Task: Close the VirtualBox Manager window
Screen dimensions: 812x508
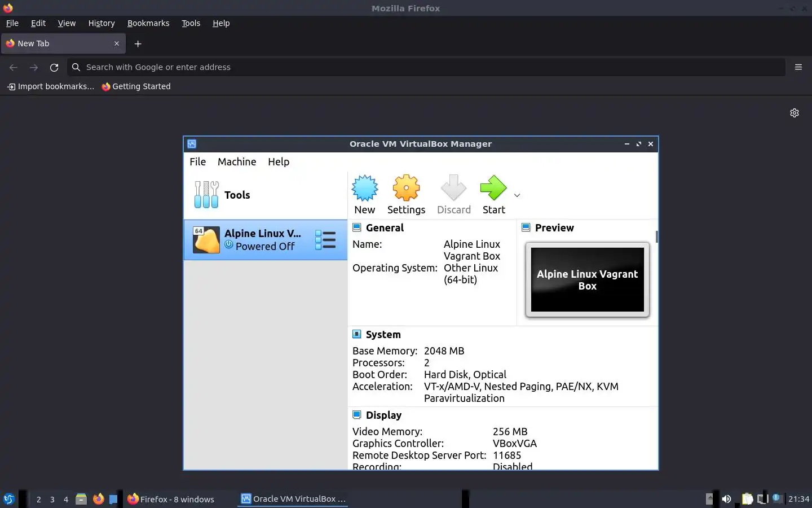Action: (651, 144)
